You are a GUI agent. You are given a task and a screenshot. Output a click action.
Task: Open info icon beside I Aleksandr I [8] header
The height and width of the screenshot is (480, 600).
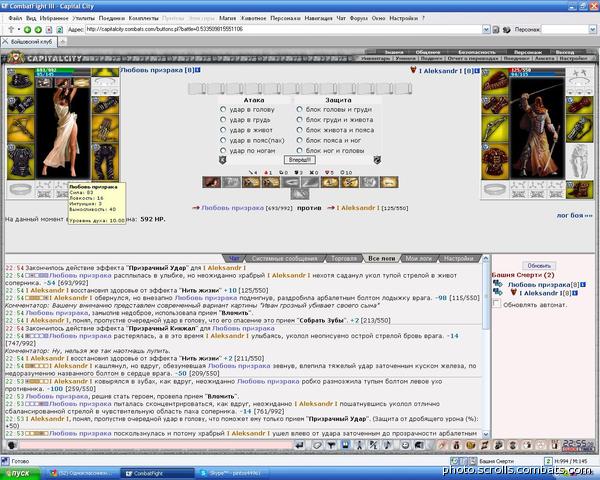click(x=477, y=71)
